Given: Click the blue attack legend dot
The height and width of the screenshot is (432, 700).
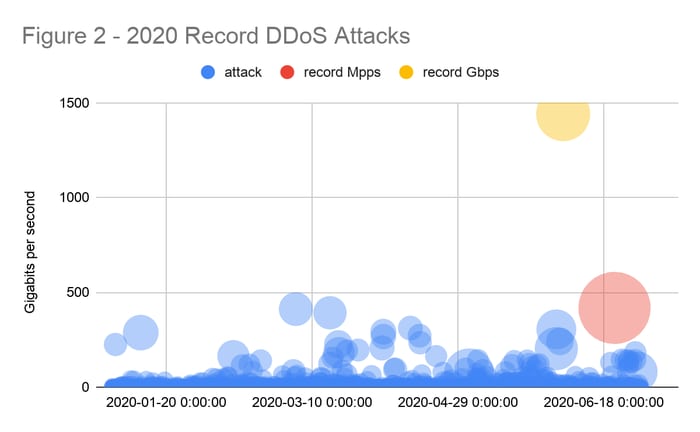Looking at the screenshot, I should pos(206,71).
